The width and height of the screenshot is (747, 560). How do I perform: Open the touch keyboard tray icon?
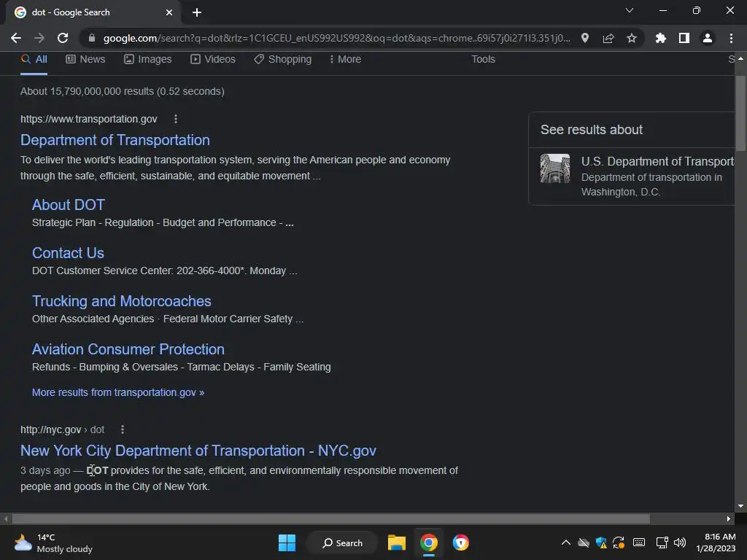(x=639, y=542)
